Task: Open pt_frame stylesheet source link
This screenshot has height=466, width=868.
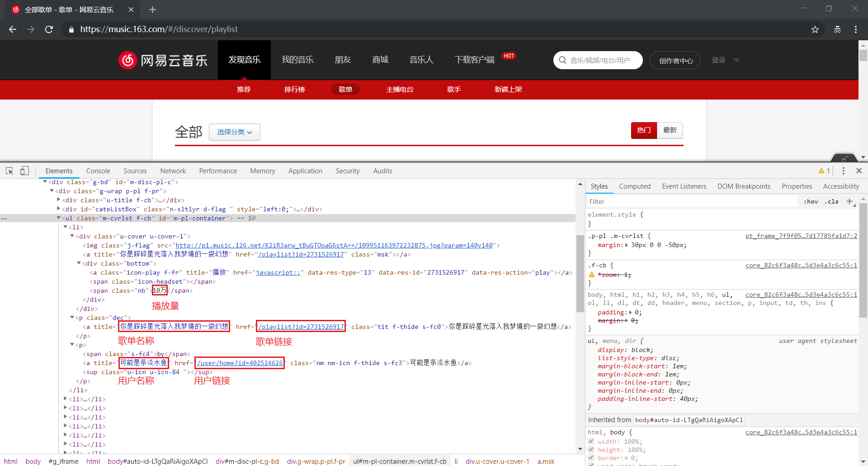Action: pos(801,236)
